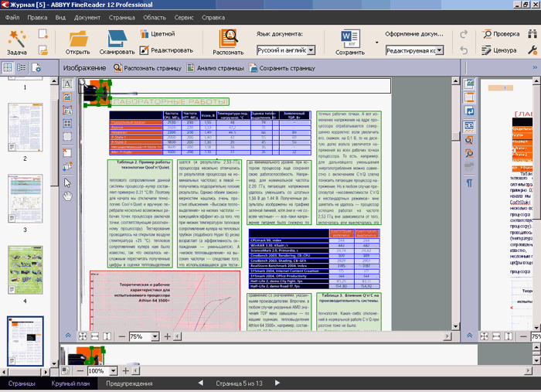Click the Редактировать image icon
541x392 pixels.
point(144,50)
